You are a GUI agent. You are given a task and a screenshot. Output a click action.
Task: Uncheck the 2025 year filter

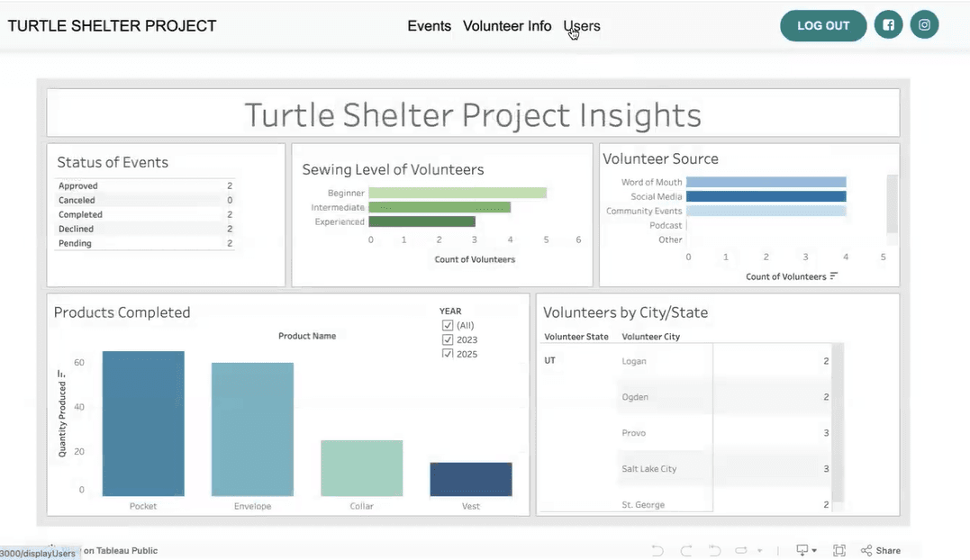[x=448, y=354]
